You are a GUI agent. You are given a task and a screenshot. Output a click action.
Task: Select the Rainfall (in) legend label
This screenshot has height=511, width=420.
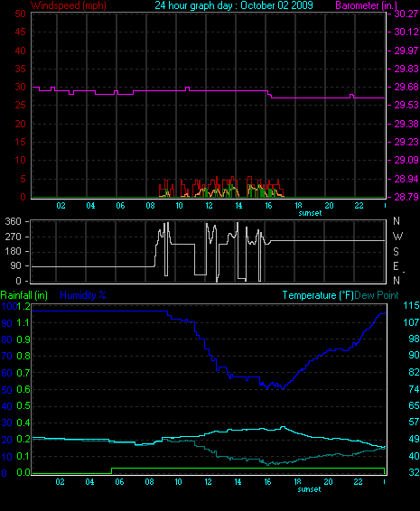pyautogui.click(x=24, y=295)
